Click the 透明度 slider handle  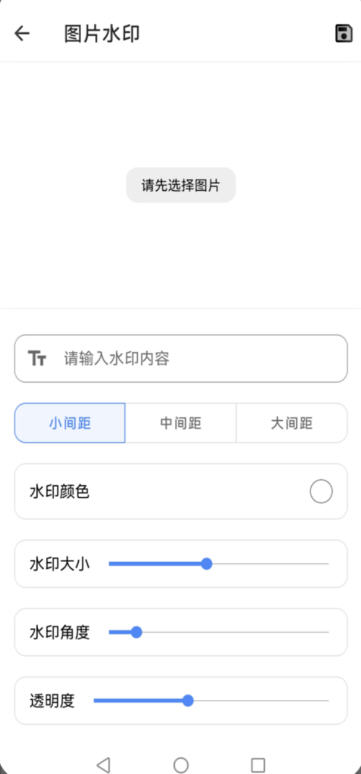pos(188,701)
